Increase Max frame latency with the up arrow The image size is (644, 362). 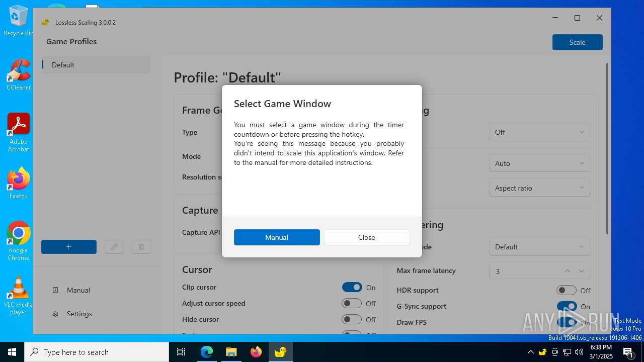(568, 271)
